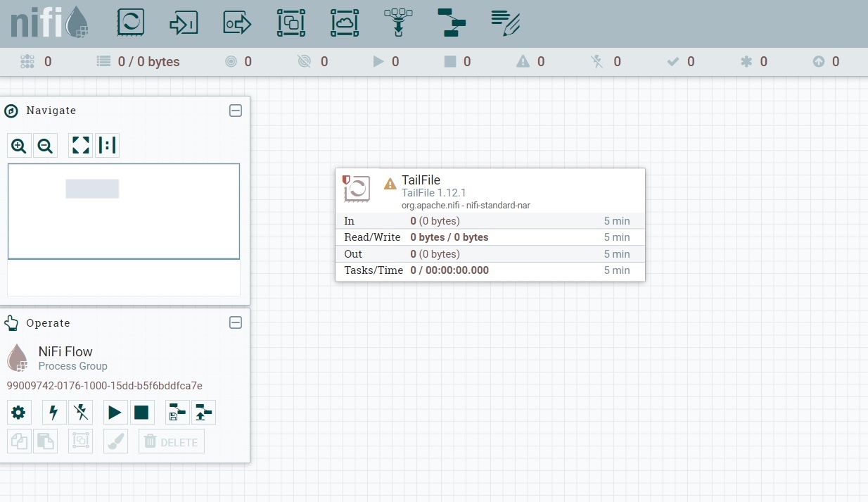Click the NiFi logo
The height and width of the screenshot is (502, 868).
coord(50,23)
